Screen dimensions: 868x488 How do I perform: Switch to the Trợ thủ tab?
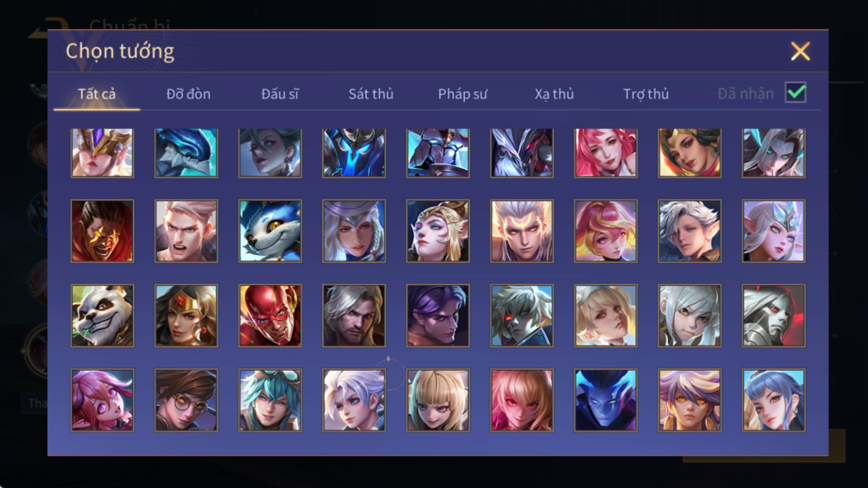pyautogui.click(x=646, y=94)
